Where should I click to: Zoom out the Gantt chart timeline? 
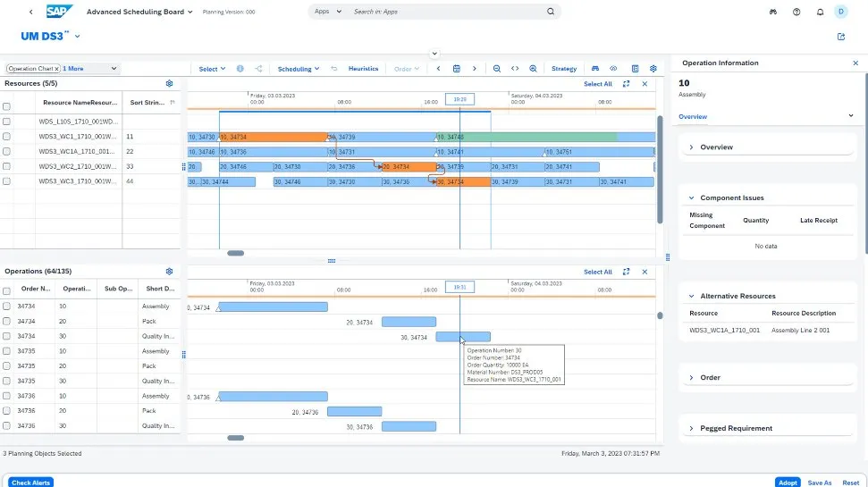(x=497, y=69)
